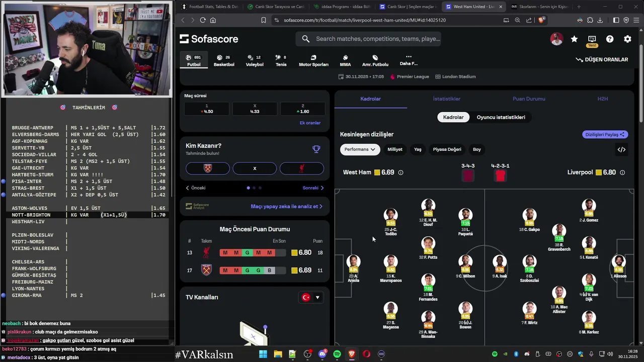This screenshot has width=644, height=362.
Task: Select the 4.50 home win odds
Action: [207, 109]
